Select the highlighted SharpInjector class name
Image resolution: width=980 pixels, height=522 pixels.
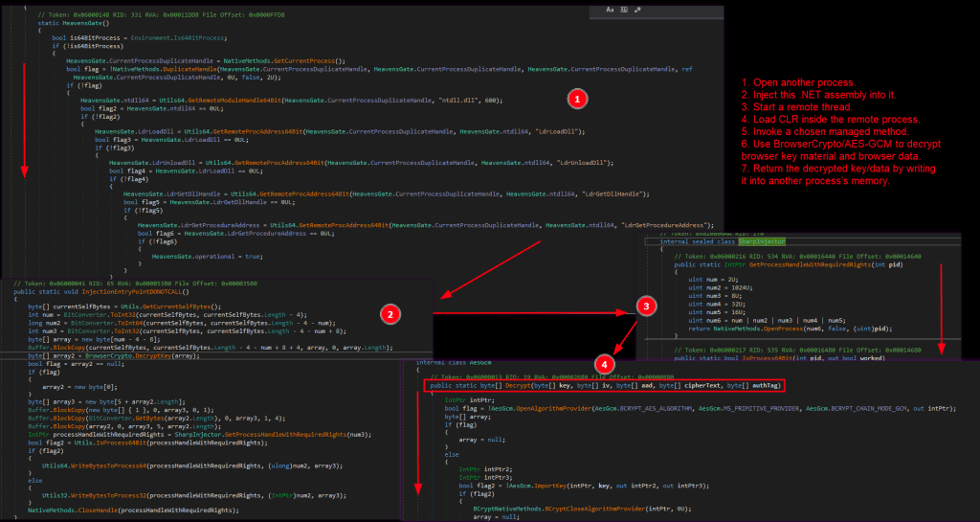coord(762,241)
